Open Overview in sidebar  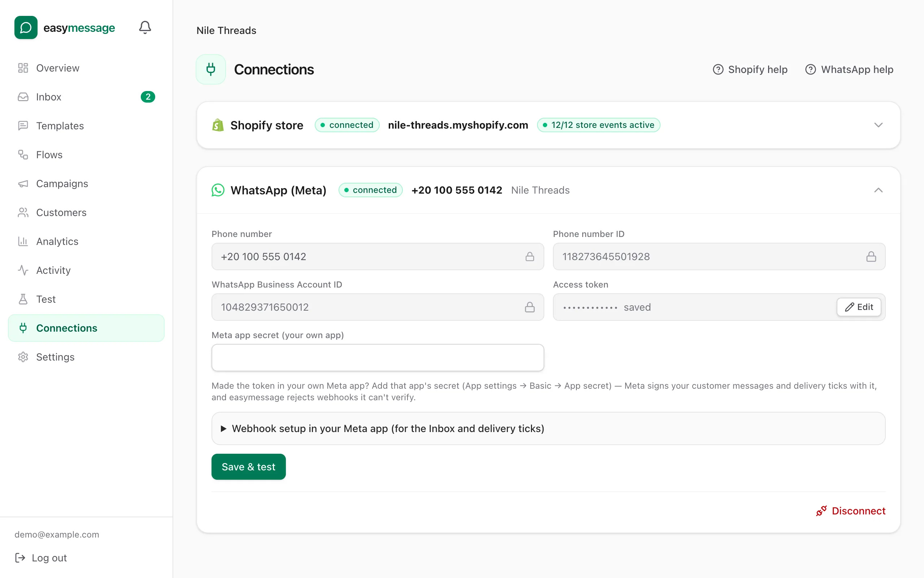[86, 68]
